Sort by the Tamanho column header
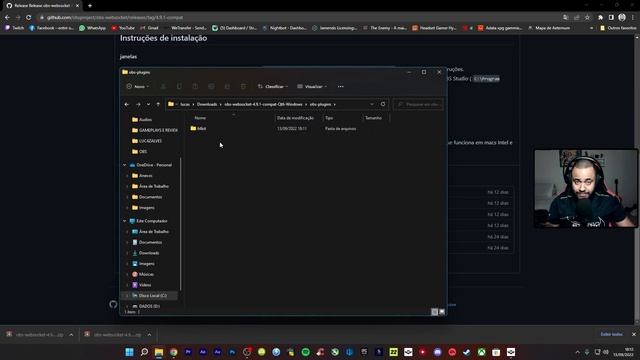The image size is (640, 360). pyautogui.click(x=373, y=118)
